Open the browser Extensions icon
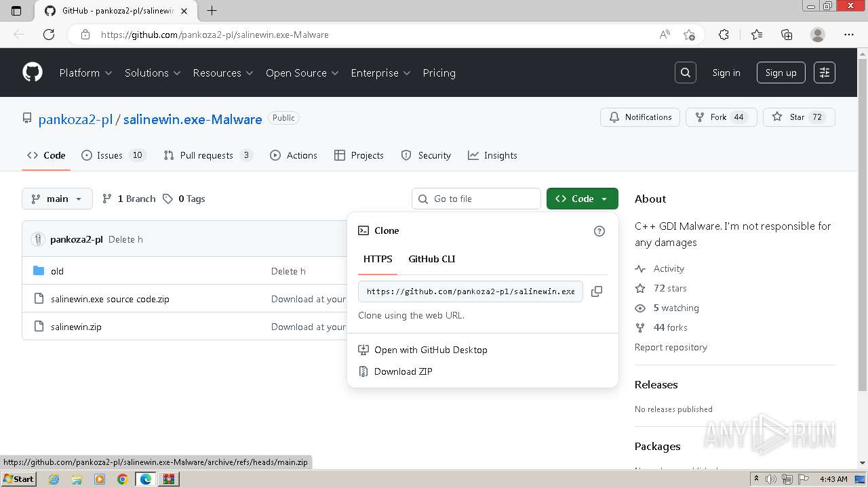 coord(724,35)
